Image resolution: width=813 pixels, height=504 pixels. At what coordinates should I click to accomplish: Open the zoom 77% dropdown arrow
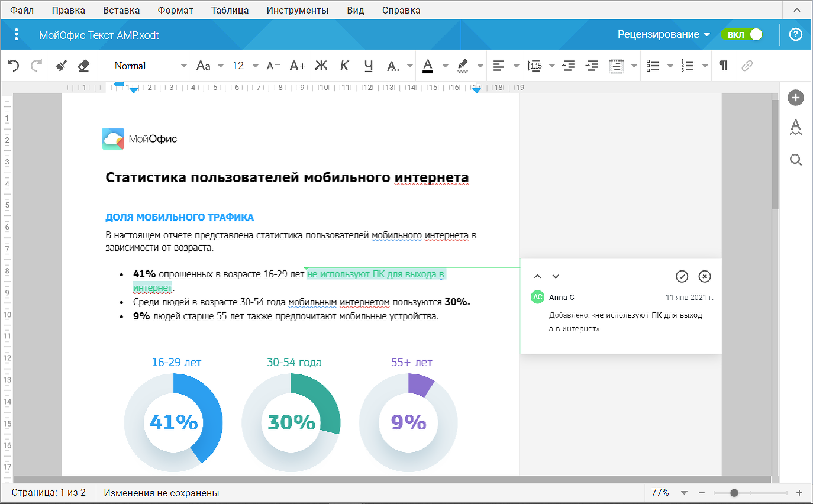click(684, 493)
